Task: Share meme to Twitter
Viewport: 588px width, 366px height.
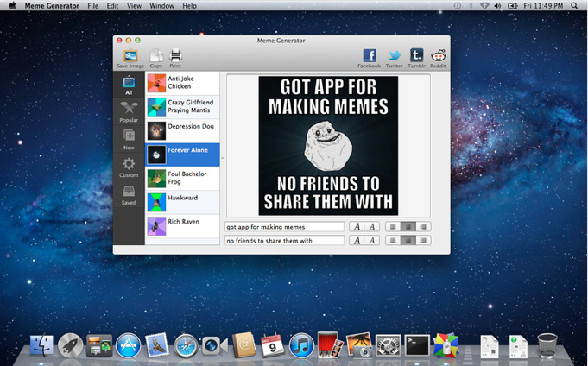Action: point(394,59)
